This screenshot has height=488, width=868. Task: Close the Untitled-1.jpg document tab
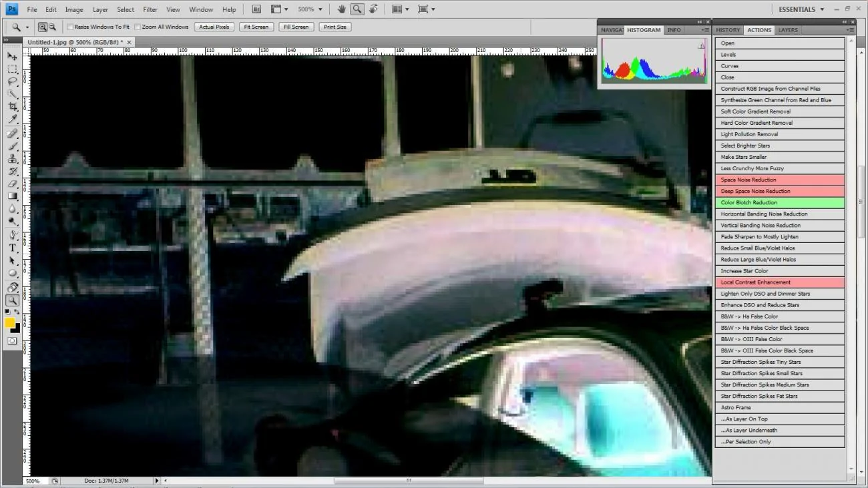pos(130,41)
